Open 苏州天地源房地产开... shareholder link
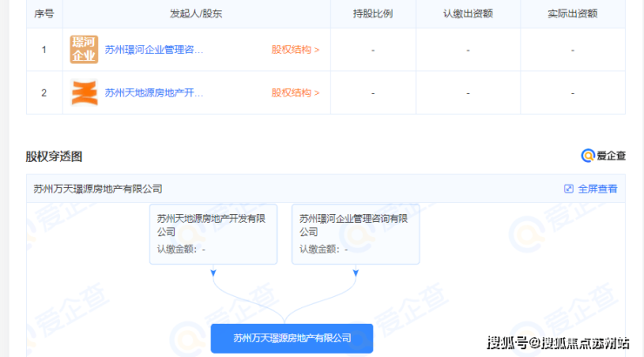Screen dimensions: 644x357 coord(154,92)
